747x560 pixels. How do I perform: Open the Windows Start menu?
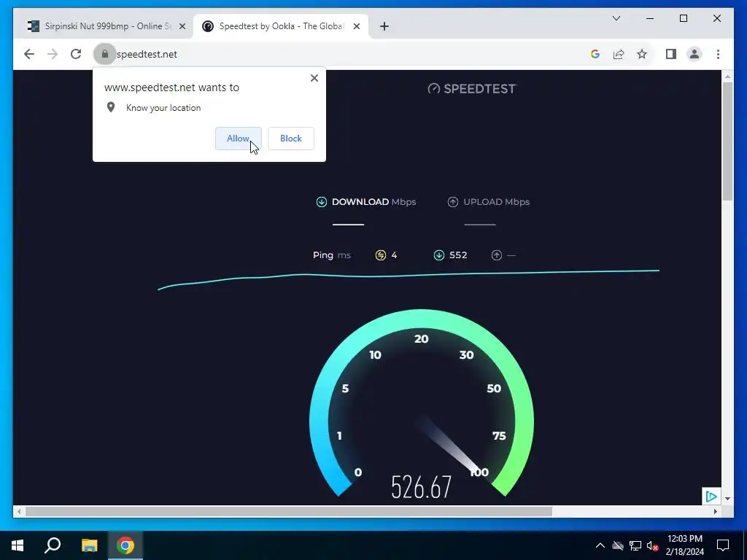18,545
